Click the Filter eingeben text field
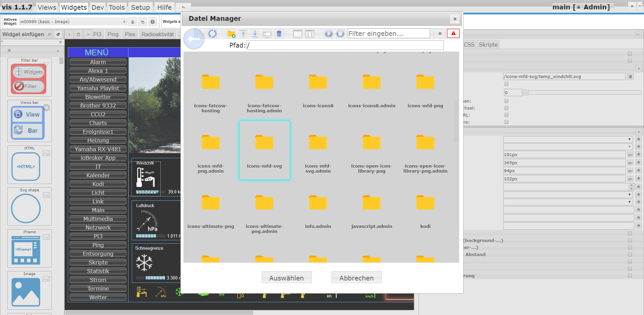This screenshot has height=315, width=644. click(x=389, y=34)
